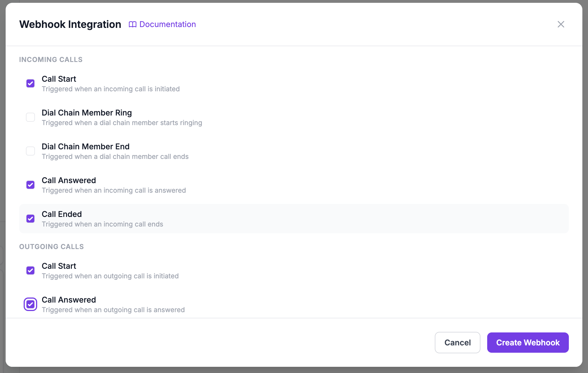Image resolution: width=588 pixels, height=373 pixels.
Task: Enable the Dial Chain Member Ring checkbox
Action: click(30, 117)
